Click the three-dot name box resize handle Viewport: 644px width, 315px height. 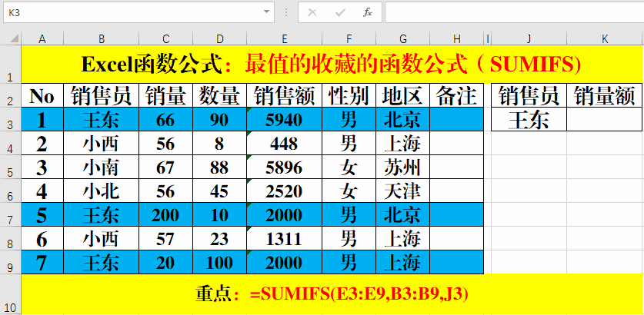coord(286,12)
